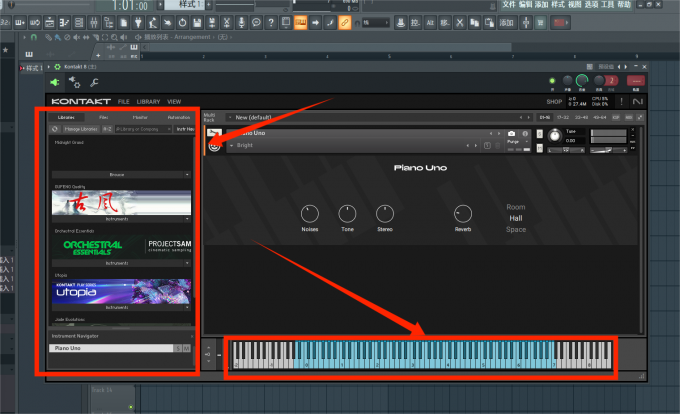Toggle mute M for Piano Uno
This screenshot has width=680, height=414.
click(x=186, y=348)
